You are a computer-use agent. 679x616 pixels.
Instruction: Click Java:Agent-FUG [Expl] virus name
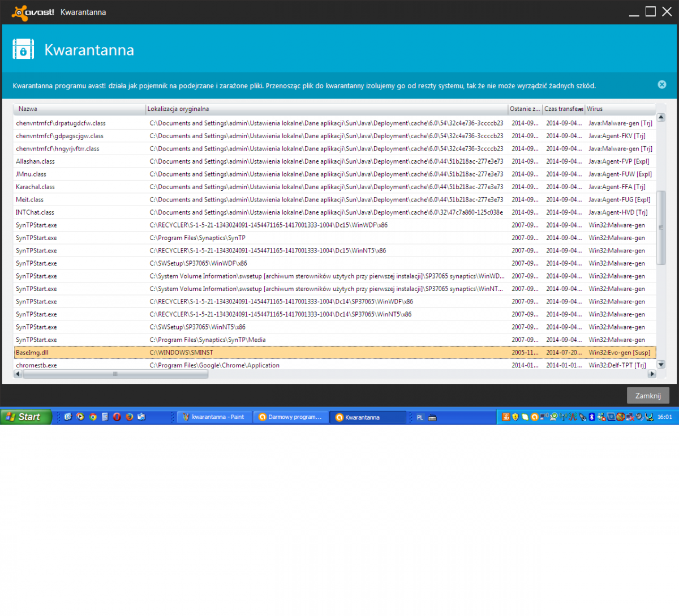point(620,199)
